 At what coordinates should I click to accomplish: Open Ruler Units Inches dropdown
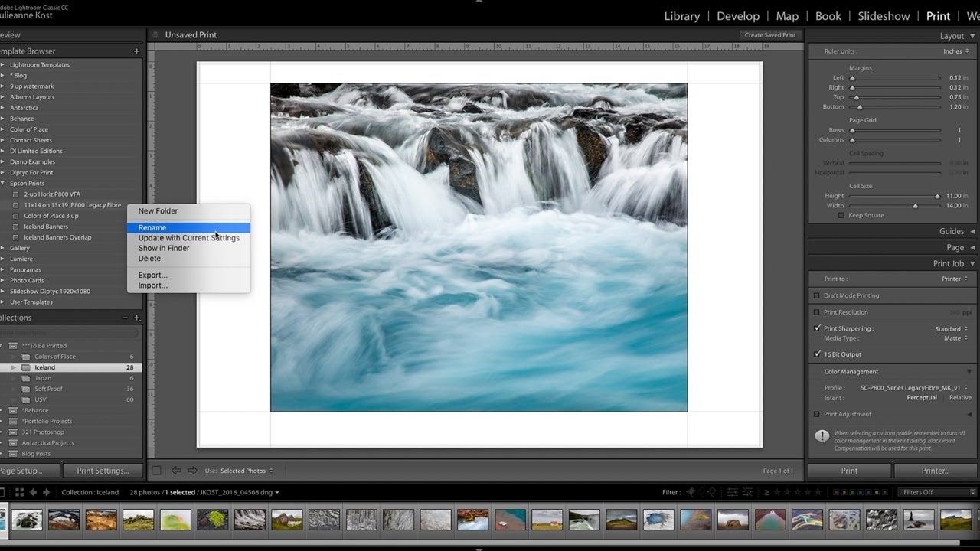[955, 51]
